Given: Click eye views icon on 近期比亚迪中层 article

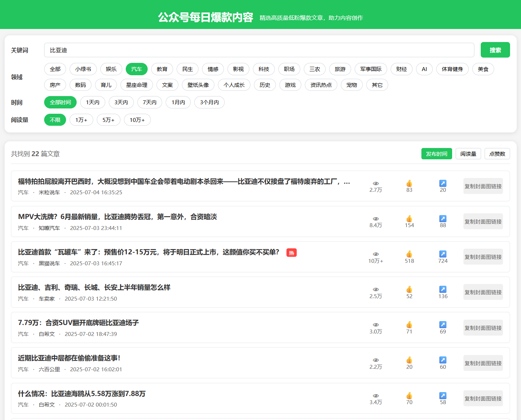Looking at the screenshot, I should pos(376,360).
